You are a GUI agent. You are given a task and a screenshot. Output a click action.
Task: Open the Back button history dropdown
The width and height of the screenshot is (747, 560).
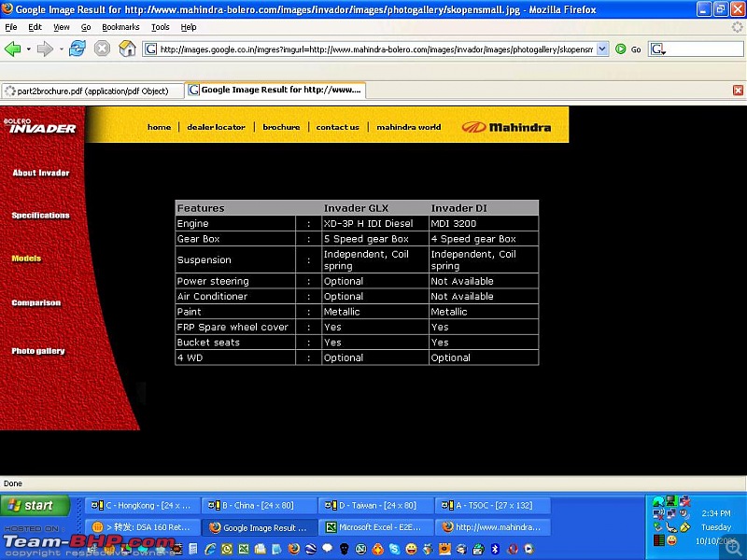(29, 49)
